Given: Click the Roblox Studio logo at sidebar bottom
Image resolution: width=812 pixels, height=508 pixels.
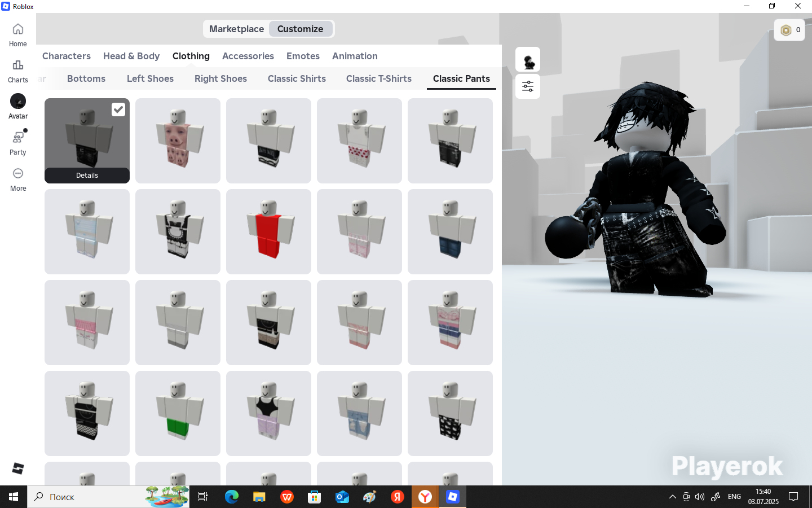Looking at the screenshot, I should coord(18,468).
